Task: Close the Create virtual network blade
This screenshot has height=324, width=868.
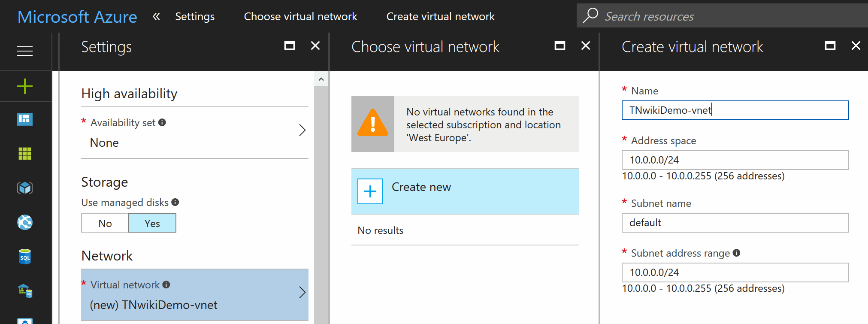Action: tap(856, 45)
